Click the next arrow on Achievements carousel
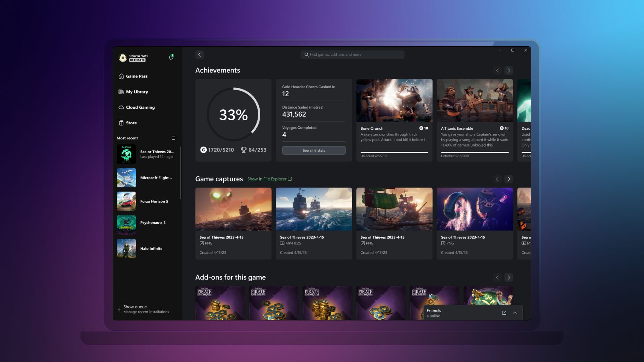644x362 pixels. [x=508, y=70]
